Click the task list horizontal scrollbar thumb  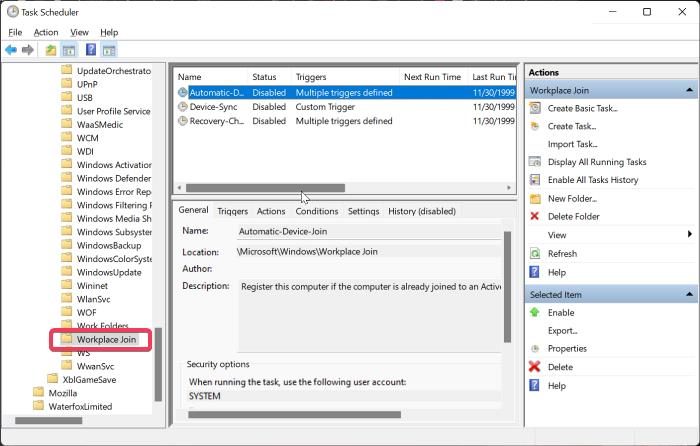[x=265, y=188]
